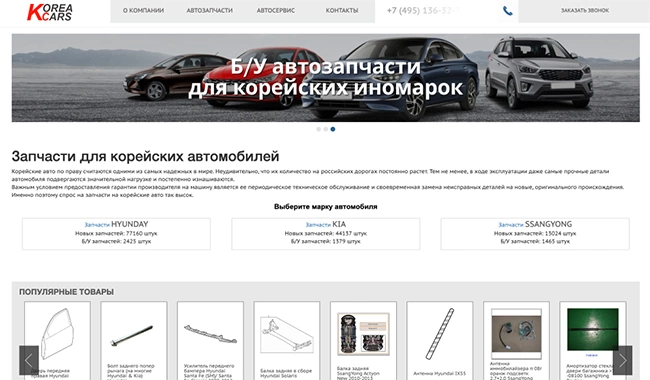Click Новых запчастей: 44137 штук text
The image size is (650, 380).
(x=325, y=234)
